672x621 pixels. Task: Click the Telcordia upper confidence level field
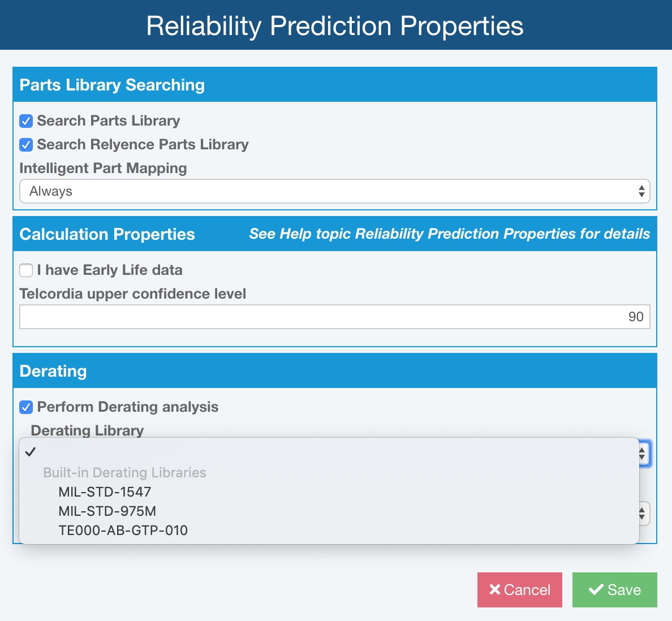pos(334,317)
